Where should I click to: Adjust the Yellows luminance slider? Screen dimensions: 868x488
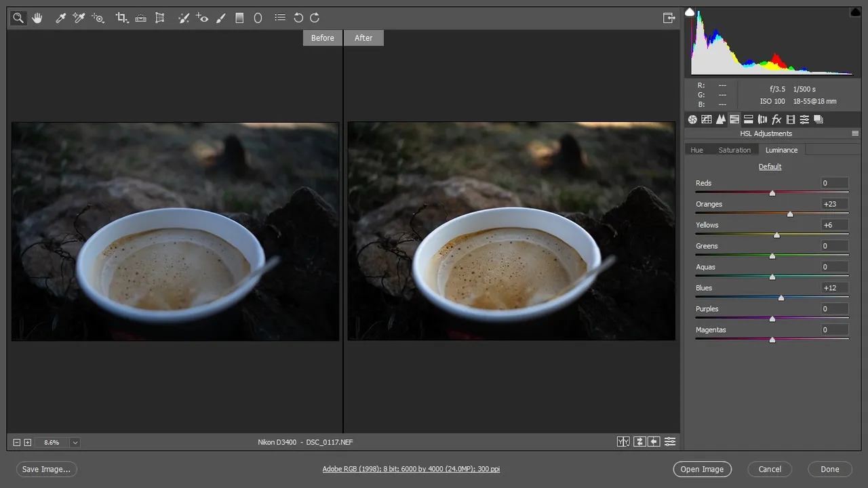(776, 235)
